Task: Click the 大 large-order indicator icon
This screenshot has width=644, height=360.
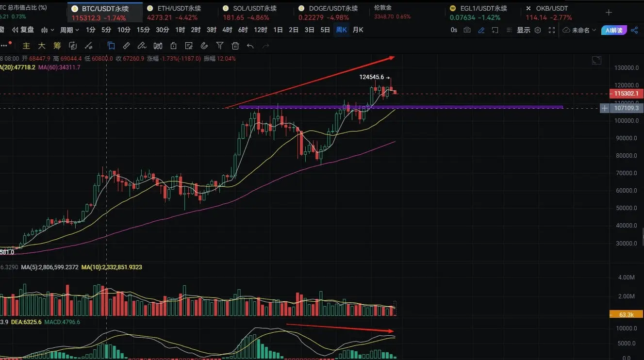Action: point(42,46)
